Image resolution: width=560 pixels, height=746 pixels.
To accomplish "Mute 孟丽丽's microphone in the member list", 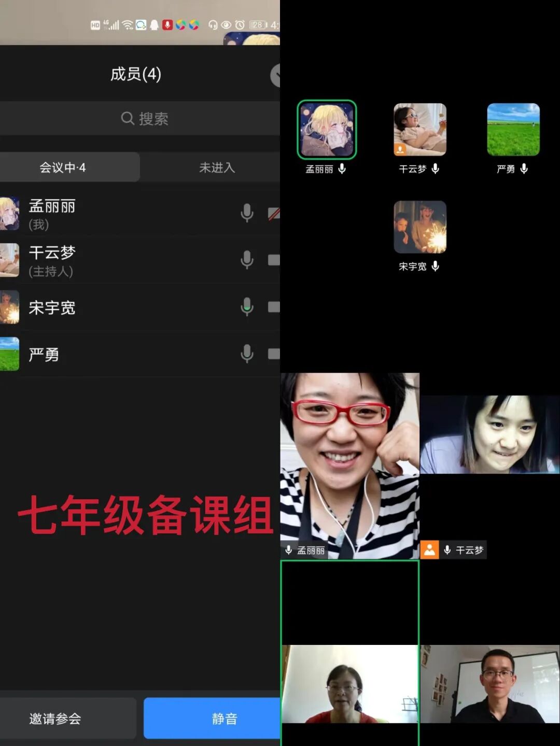I will click(x=247, y=213).
